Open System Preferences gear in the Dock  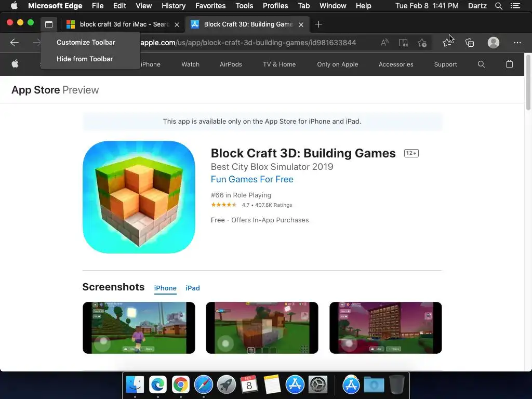coord(318,385)
